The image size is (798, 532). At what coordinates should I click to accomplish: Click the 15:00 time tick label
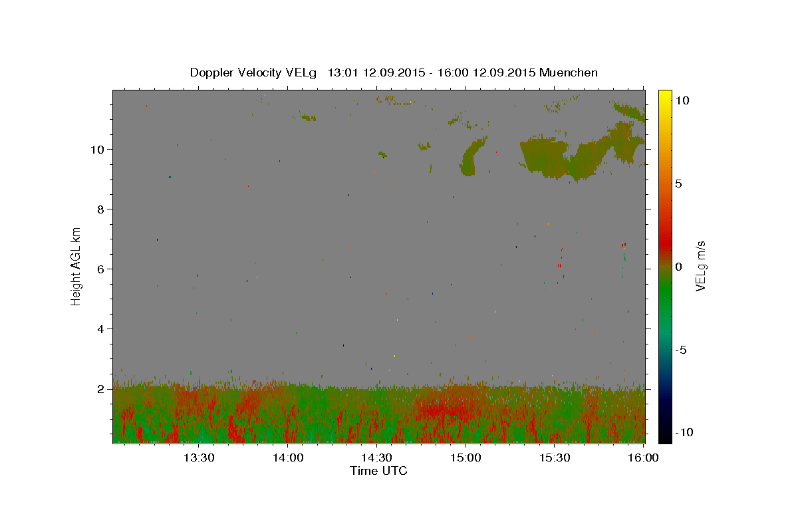[x=465, y=458]
